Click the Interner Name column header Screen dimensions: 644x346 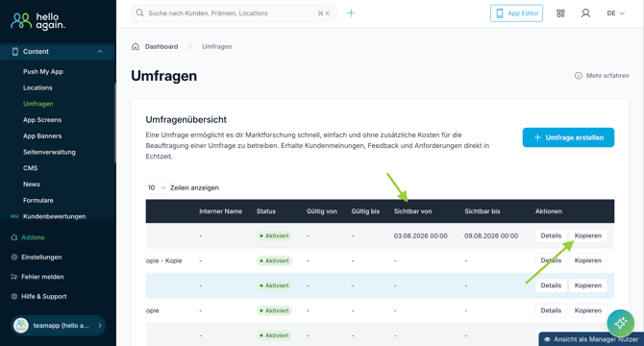click(x=220, y=211)
